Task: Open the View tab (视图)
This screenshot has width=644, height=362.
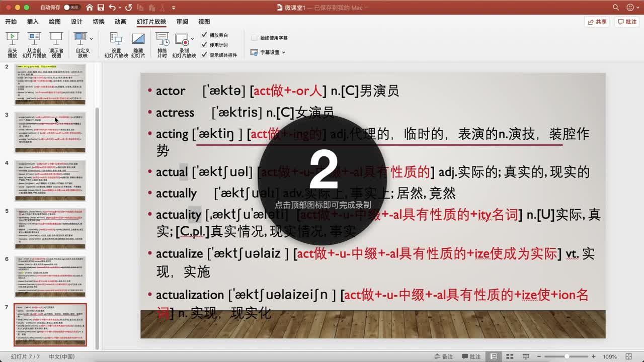Action: point(204,22)
